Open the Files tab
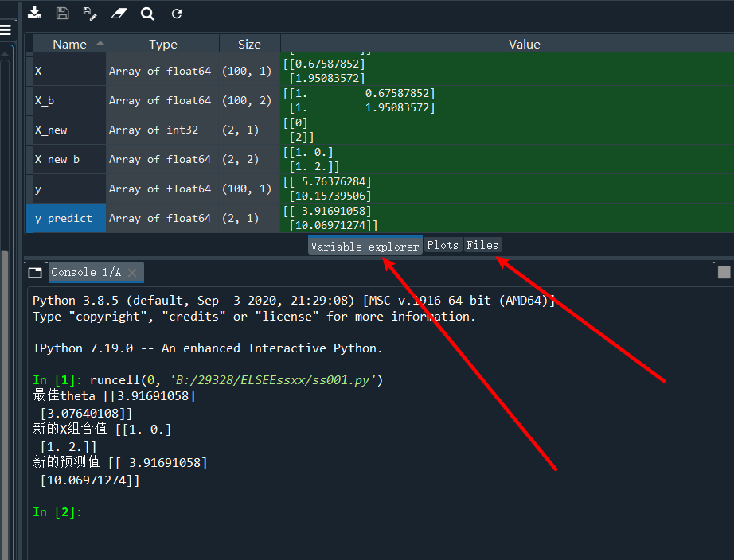The image size is (734, 560). (x=482, y=246)
